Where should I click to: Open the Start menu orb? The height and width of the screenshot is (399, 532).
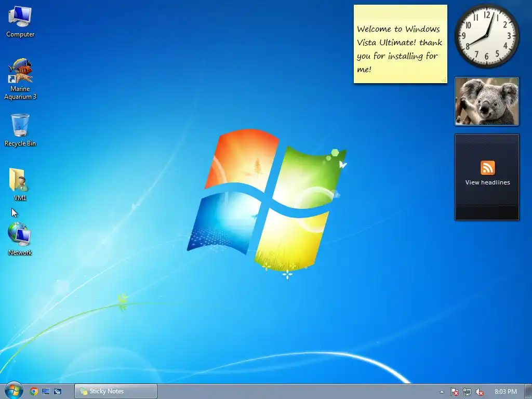[x=14, y=391]
